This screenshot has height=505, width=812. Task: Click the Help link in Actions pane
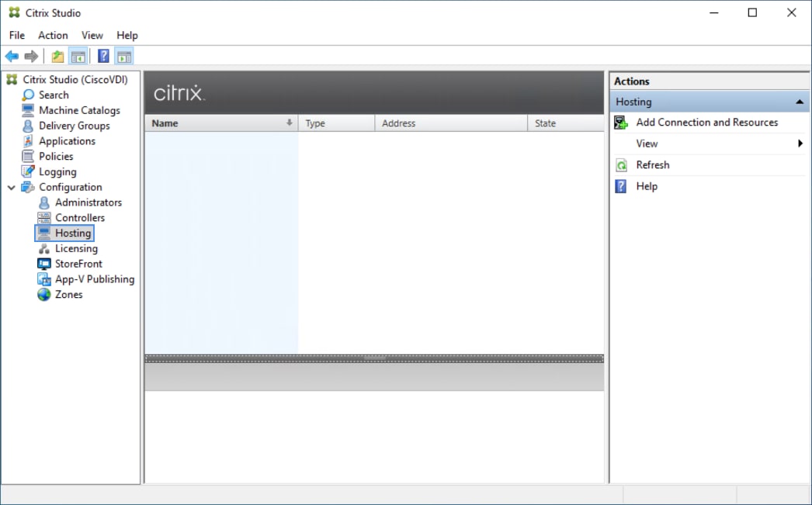tap(647, 186)
